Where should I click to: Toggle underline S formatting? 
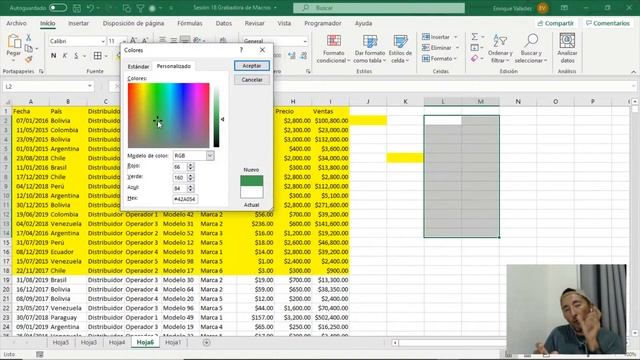pos(76,56)
